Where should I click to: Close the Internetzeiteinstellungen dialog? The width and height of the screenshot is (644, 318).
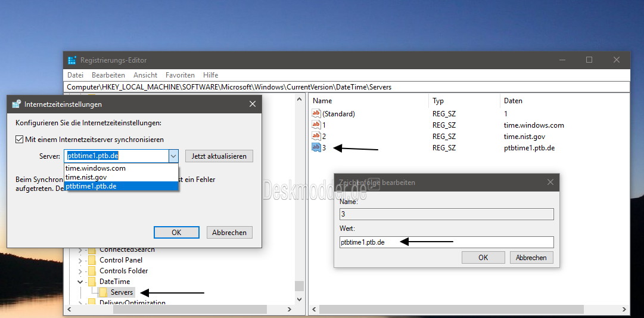point(253,104)
